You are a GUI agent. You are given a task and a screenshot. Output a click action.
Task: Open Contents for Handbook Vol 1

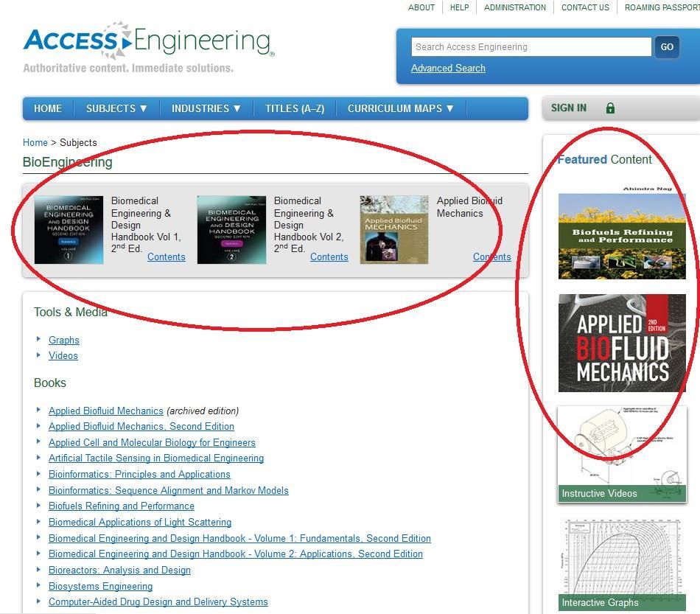click(166, 257)
